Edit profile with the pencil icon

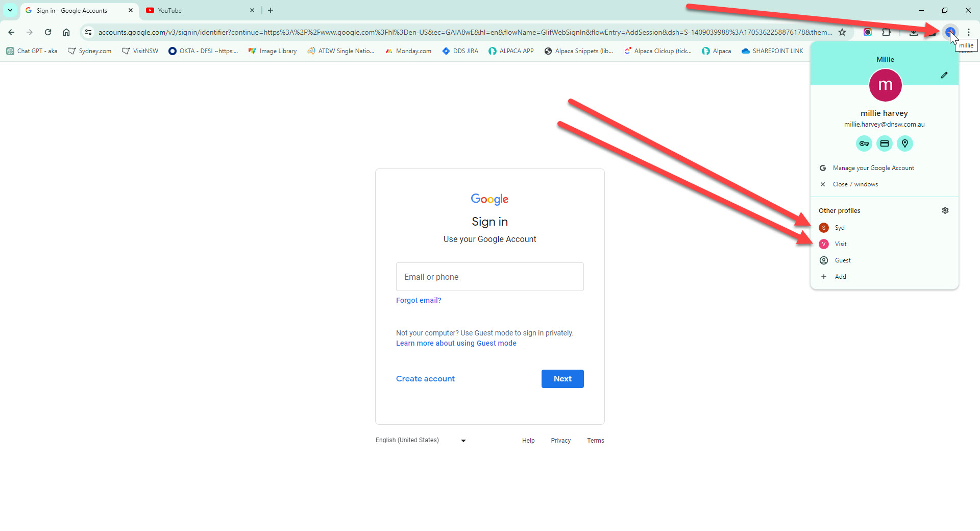pyautogui.click(x=944, y=75)
